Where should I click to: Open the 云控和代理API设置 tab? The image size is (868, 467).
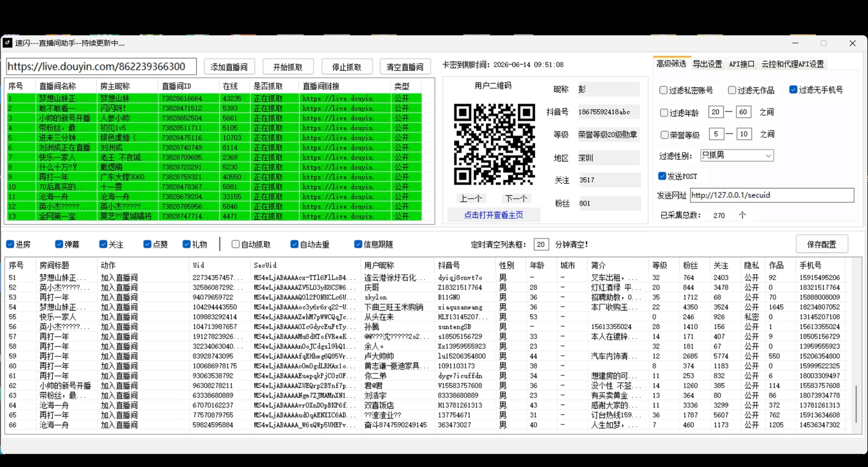tap(792, 64)
